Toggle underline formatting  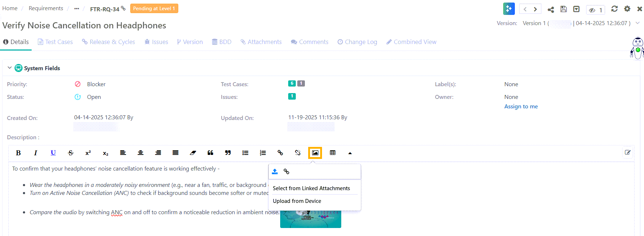point(53,153)
